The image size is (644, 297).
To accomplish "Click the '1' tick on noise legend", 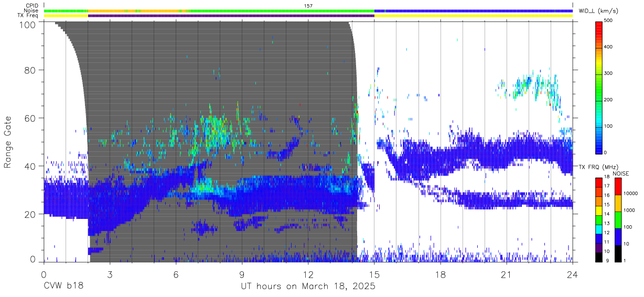I will click(x=625, y=260).
